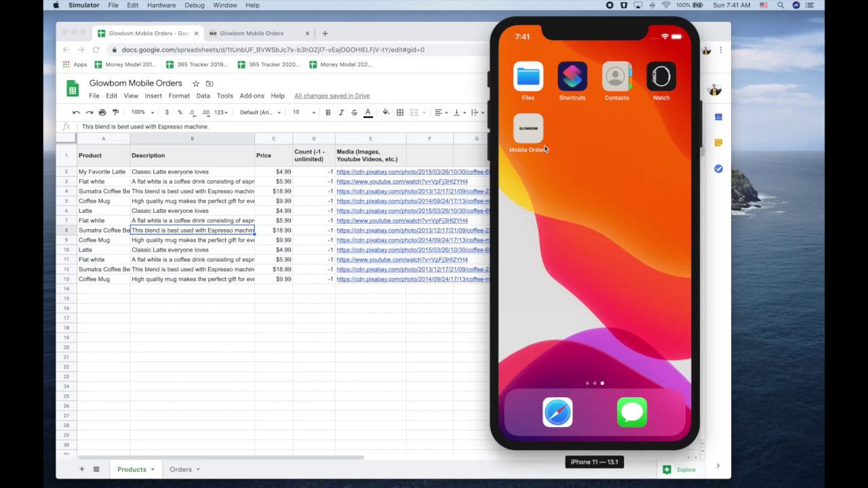Open the Data menu in Sheets
The image size is (868, 488).
pos(203,96)
